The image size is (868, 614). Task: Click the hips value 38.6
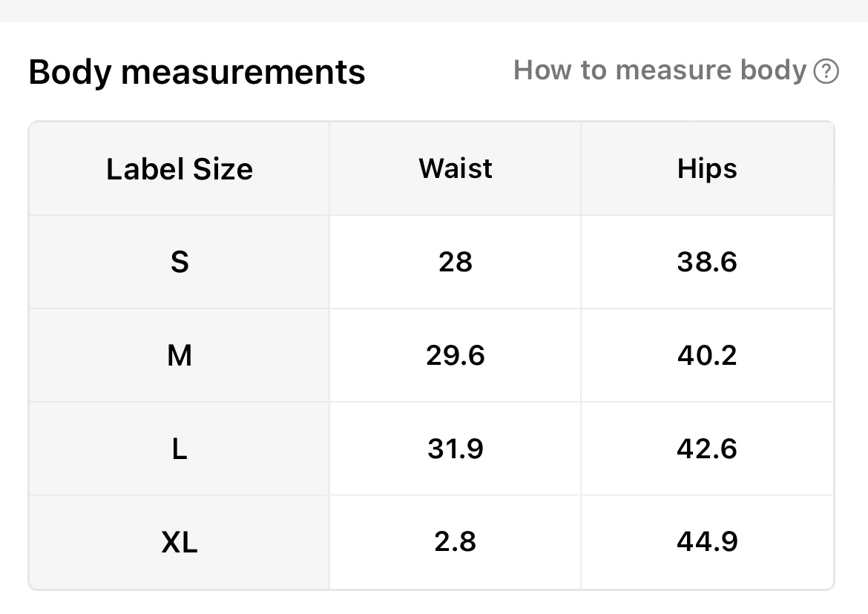pyautogui.click(x=707, y=262)
